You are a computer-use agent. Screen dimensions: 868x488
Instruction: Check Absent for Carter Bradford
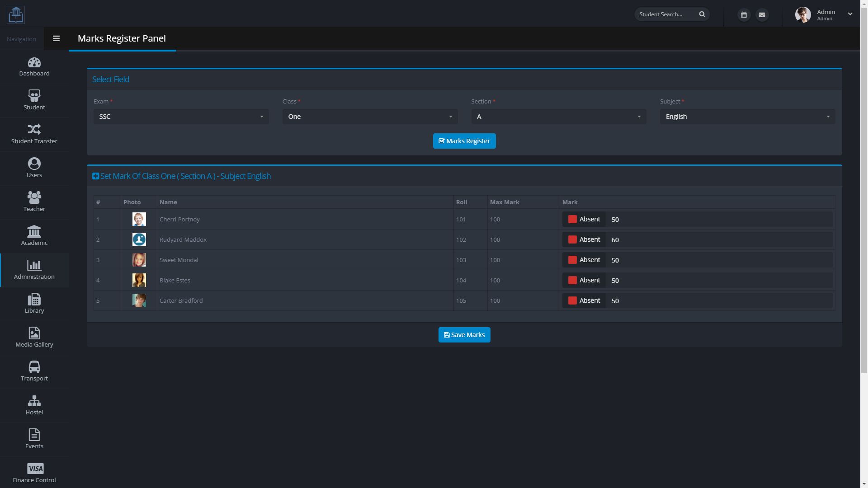tap(572, 300)
